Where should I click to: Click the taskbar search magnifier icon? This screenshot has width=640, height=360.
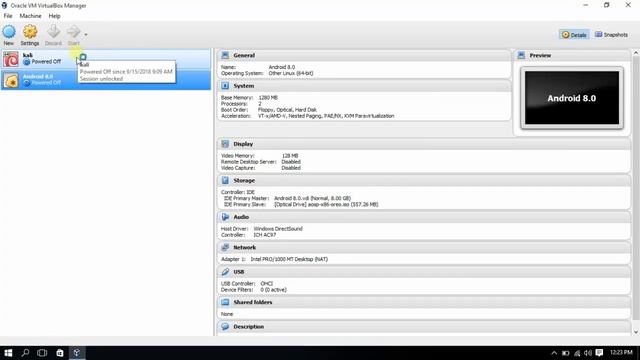(x=25, y=353)
